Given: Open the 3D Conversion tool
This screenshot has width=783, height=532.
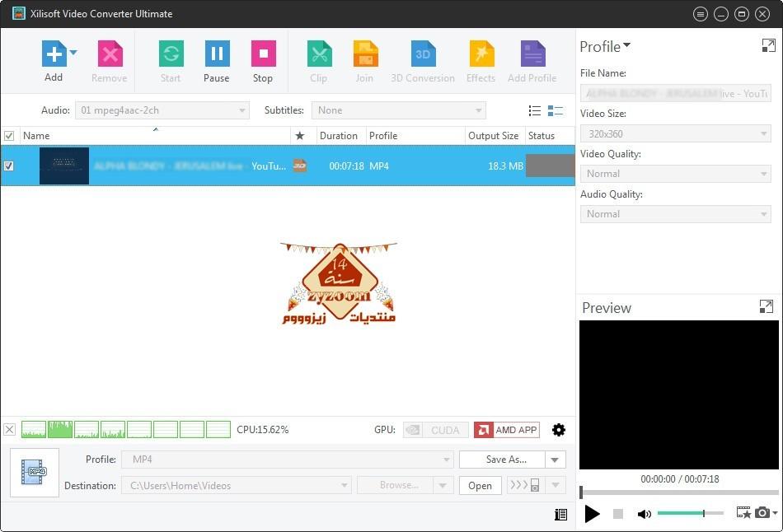Looking at the screenshot, I should [x=423, y=54].
